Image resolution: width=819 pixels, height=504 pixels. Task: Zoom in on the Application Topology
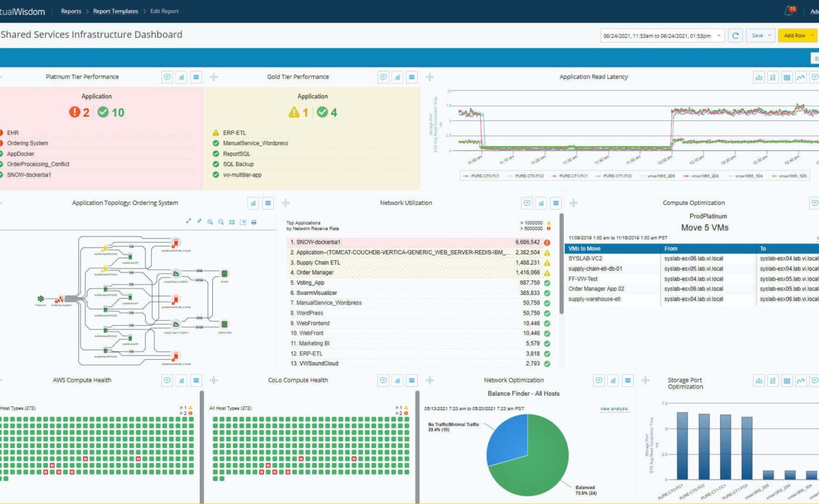(210, 222)
